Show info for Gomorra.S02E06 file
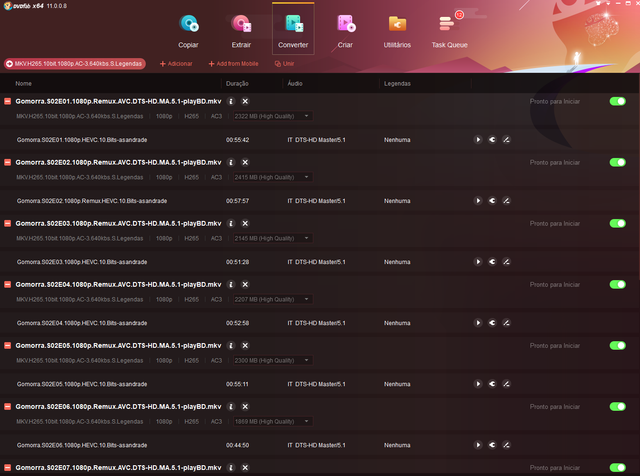 [x=231, y=407]
